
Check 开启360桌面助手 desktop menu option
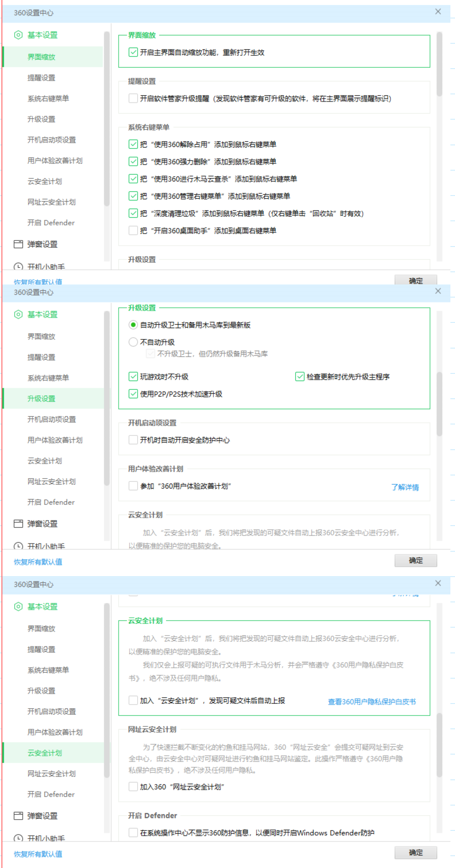coord(133,230)
